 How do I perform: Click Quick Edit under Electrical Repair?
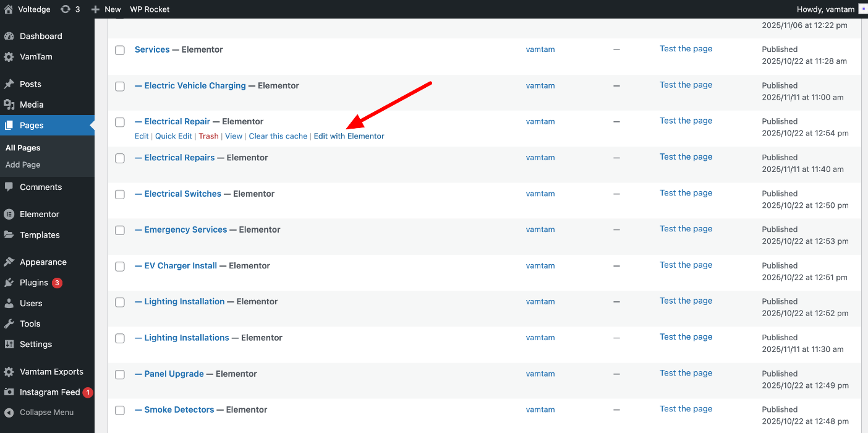[174, 136]
